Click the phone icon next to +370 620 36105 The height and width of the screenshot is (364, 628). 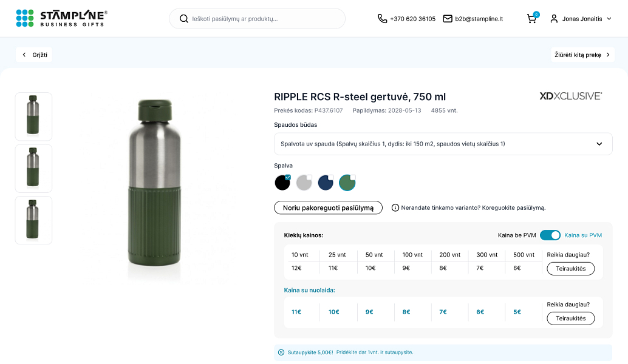(x=382, y=19)
